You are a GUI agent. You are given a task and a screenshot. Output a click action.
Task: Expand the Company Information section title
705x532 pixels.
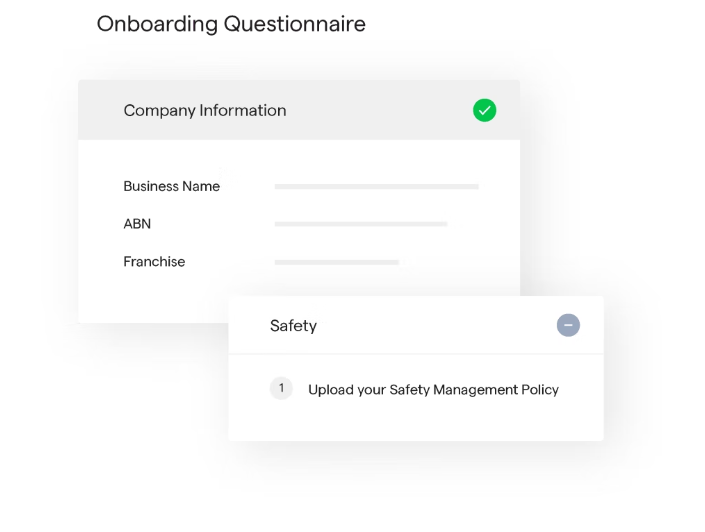click(x=204, y=110)
